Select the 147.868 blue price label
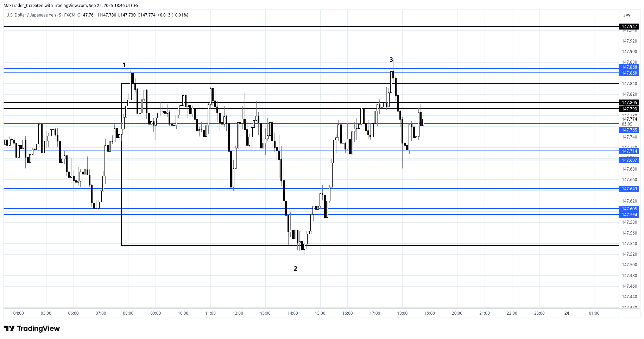 (629, 67)
